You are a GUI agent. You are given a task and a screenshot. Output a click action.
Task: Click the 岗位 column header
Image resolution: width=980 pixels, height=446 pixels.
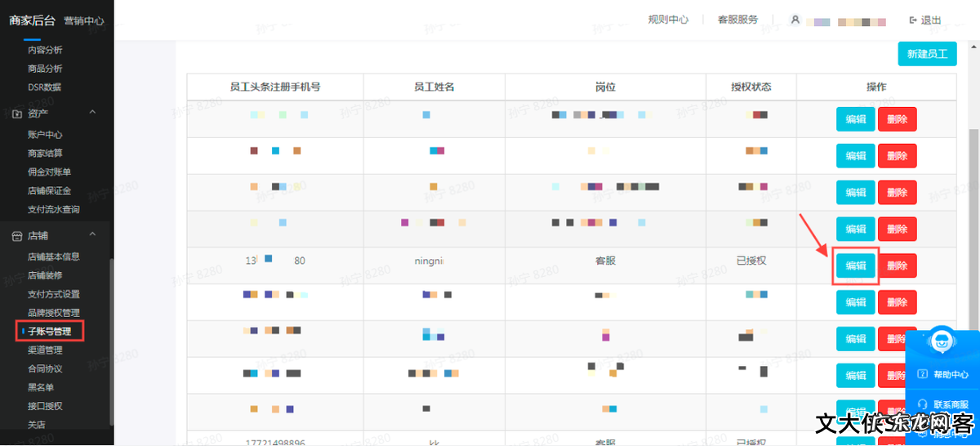pos(605,87)
